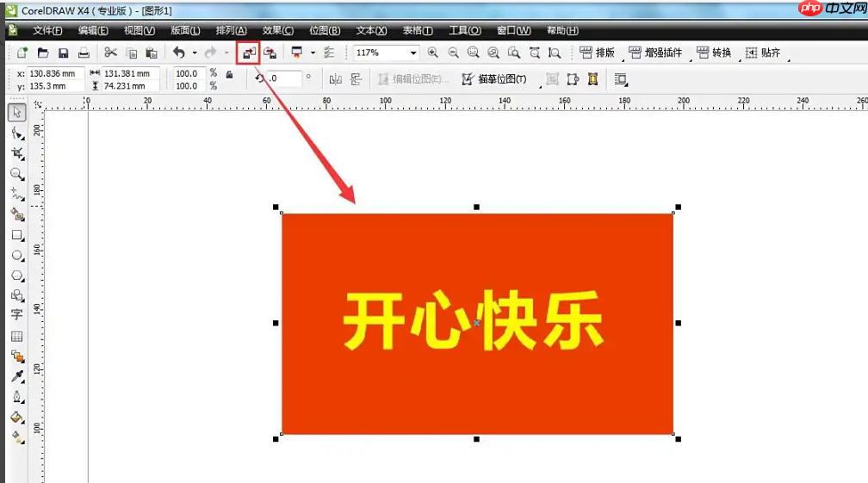Select the Eyedropper tool
This screenshot has width=868, height=483.
click(17, 376)
